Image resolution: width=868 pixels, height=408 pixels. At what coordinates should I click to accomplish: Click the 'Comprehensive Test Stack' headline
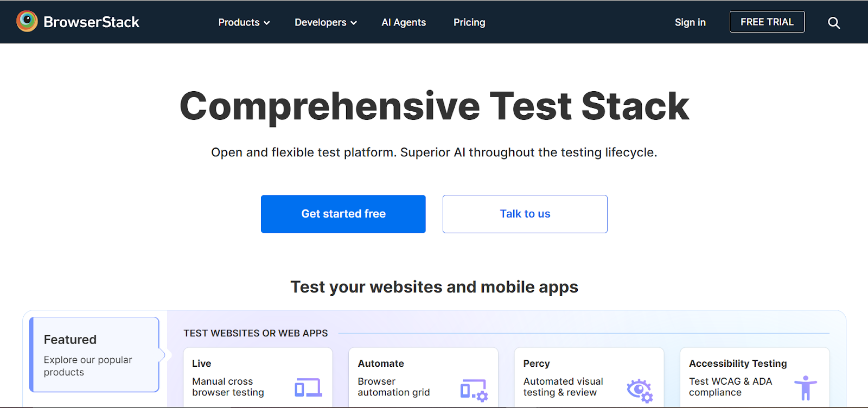[434, 106]
